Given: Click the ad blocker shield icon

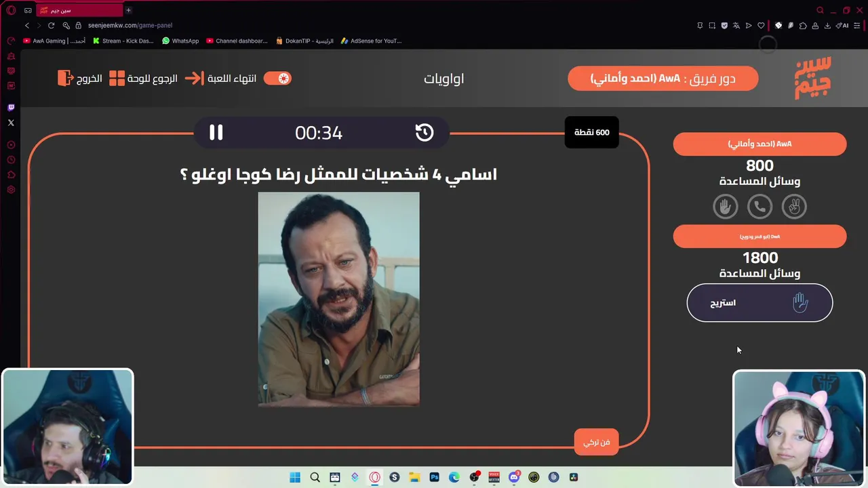Looking at the screenshot, I should coord(724,26).
